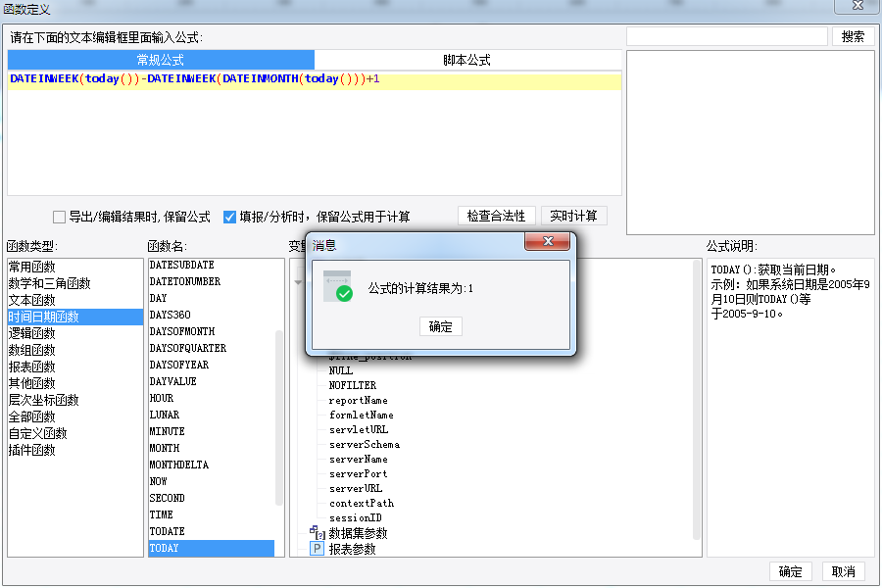Select 逻辑函数 function type
Screen dimensions: 882x588
coord(75,333)
